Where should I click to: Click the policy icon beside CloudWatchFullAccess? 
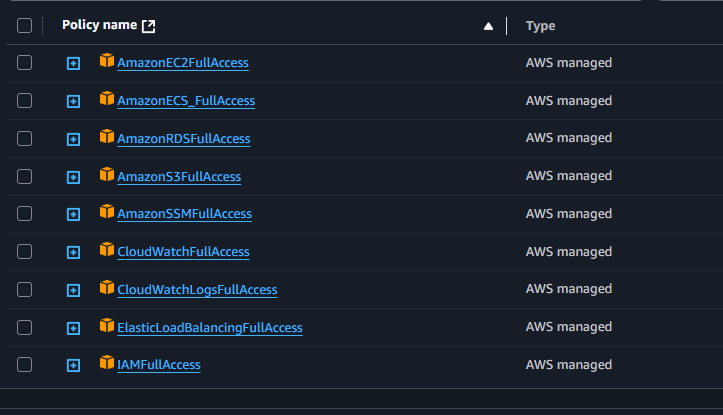point(107,250)
